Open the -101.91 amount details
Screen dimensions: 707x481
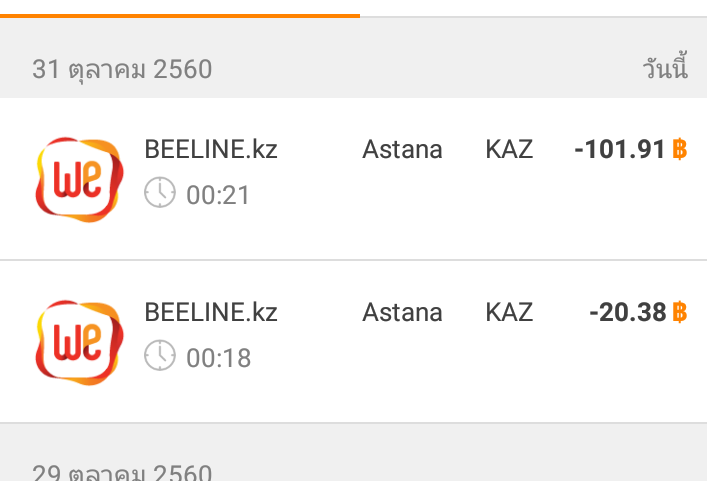point(620,149)
